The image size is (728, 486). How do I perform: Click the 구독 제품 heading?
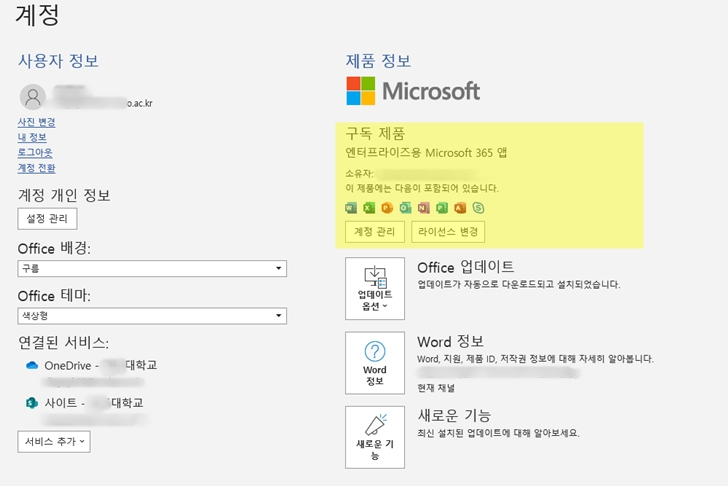[x=375, y=133]
